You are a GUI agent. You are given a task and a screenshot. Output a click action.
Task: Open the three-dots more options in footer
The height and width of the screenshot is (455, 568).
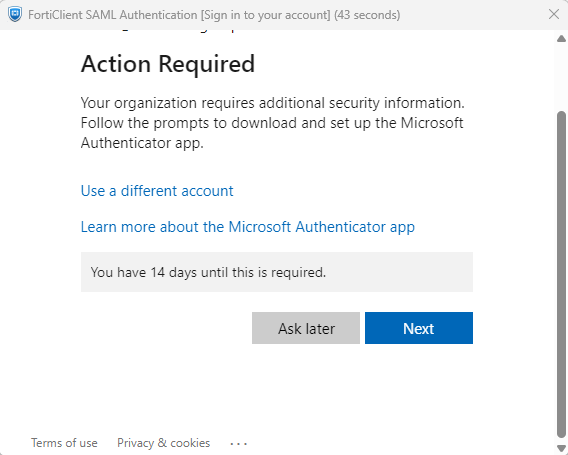coord(239,443)
